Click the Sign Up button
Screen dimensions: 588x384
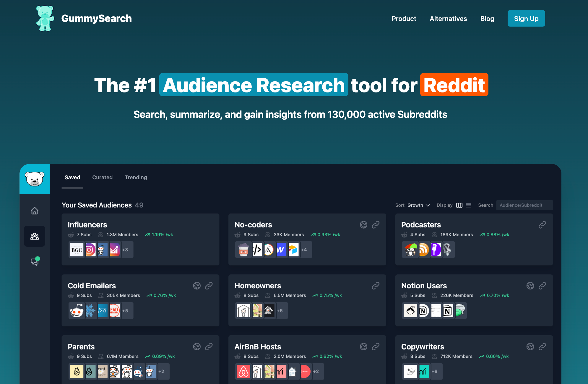click(x=526, y=19)
